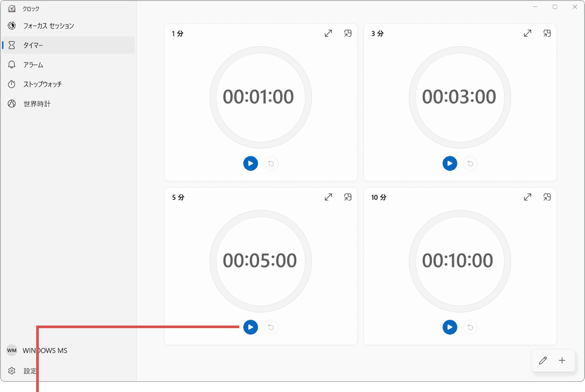This screenshot has width=585, height=392.
Task: Switch to the アラーム section
Action: tap(33, 65)
